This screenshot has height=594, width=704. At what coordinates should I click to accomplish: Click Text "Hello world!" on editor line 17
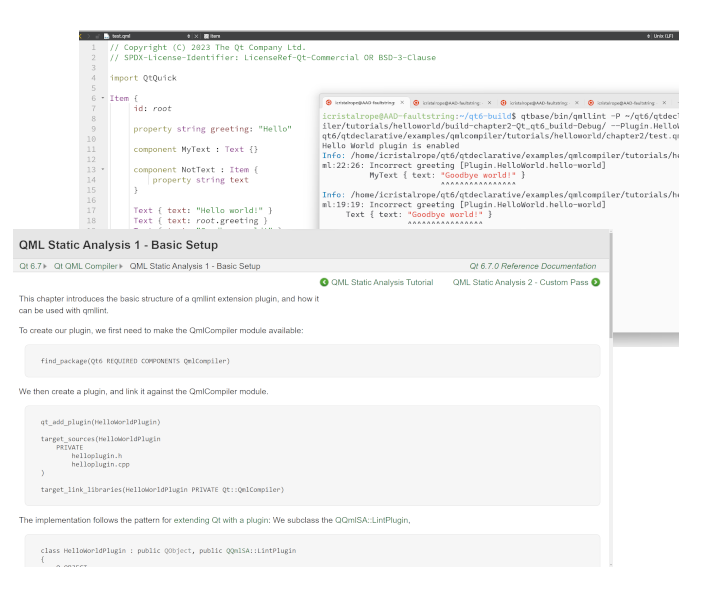(203, 210)
